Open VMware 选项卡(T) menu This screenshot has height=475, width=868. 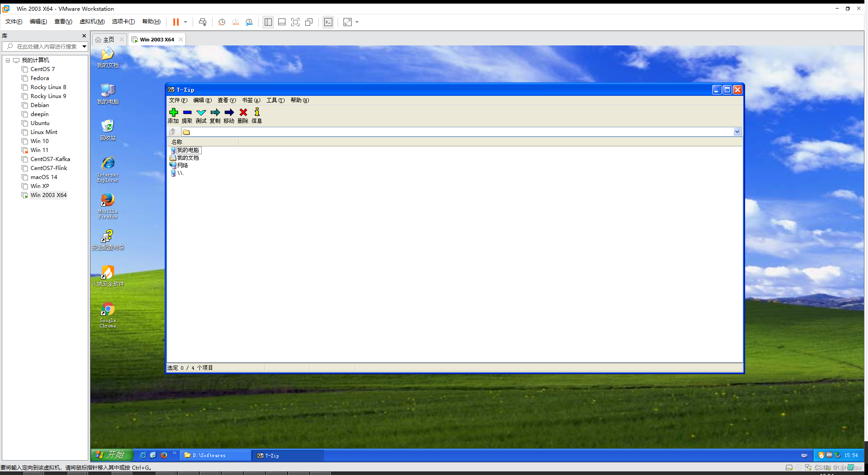[123, 22]
